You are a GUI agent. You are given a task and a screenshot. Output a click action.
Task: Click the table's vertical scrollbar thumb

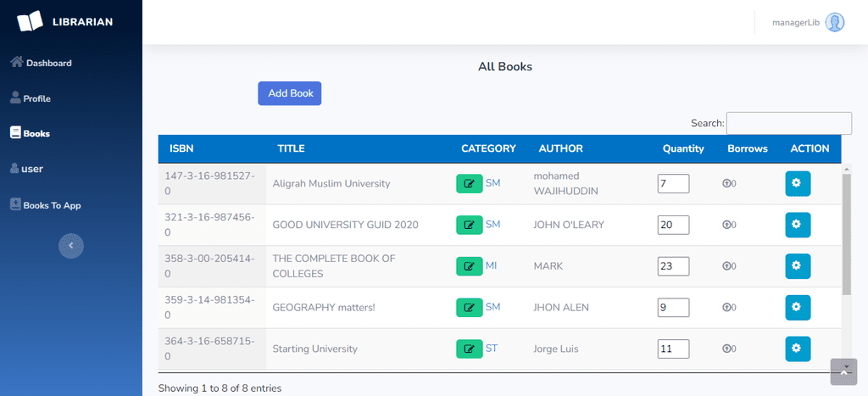tap(847, 235)
